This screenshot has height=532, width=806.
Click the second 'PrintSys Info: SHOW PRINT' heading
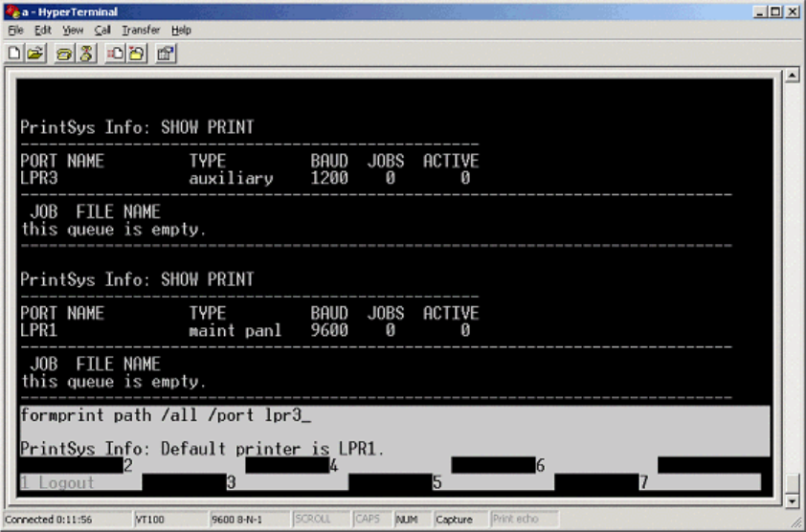coord(137,279)
